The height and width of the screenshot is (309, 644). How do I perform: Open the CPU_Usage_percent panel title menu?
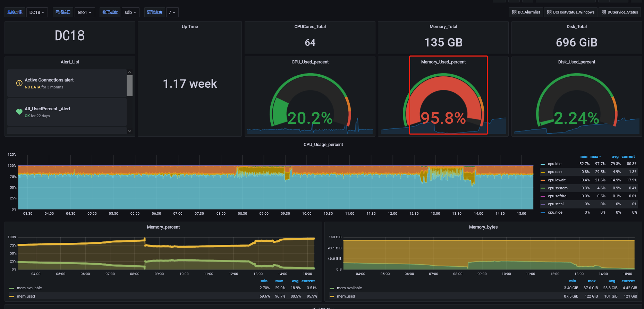(x=323, y=145)
